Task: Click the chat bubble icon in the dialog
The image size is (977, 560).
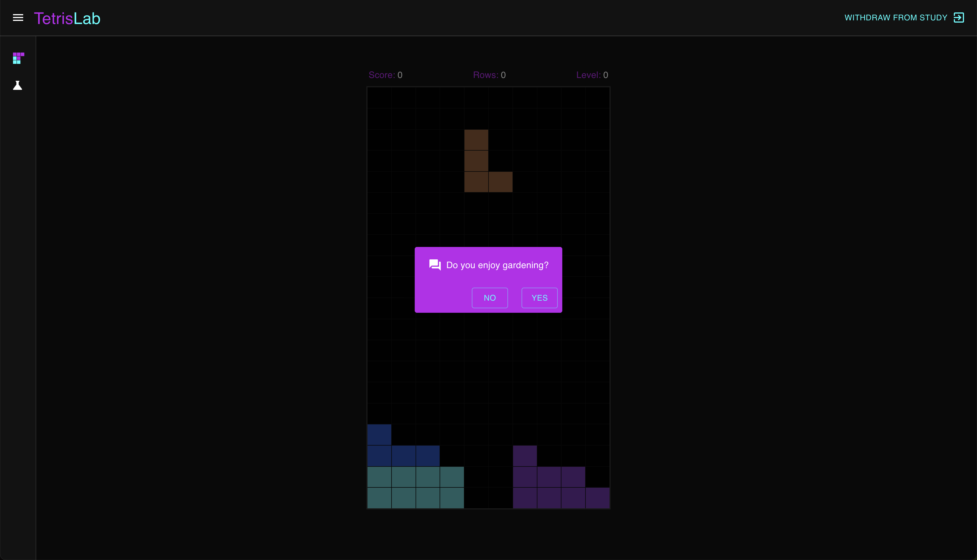Action: click(x=435, y=265)
